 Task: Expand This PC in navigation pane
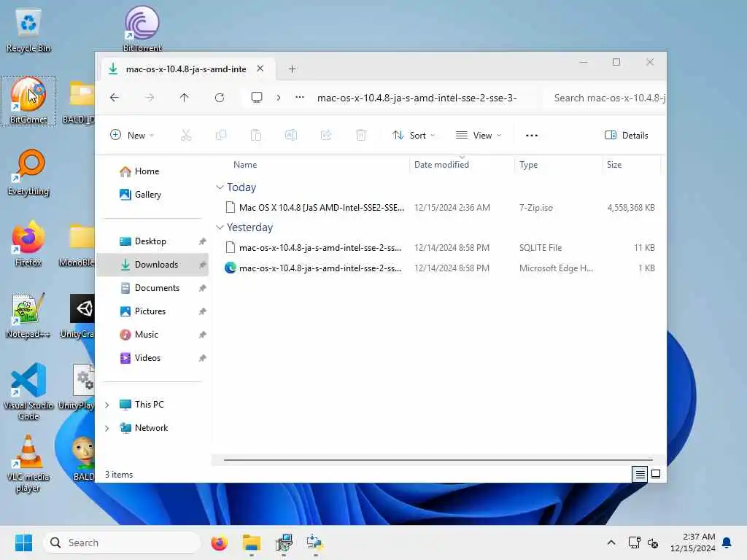pyautogui.click(x=107, y=405)
